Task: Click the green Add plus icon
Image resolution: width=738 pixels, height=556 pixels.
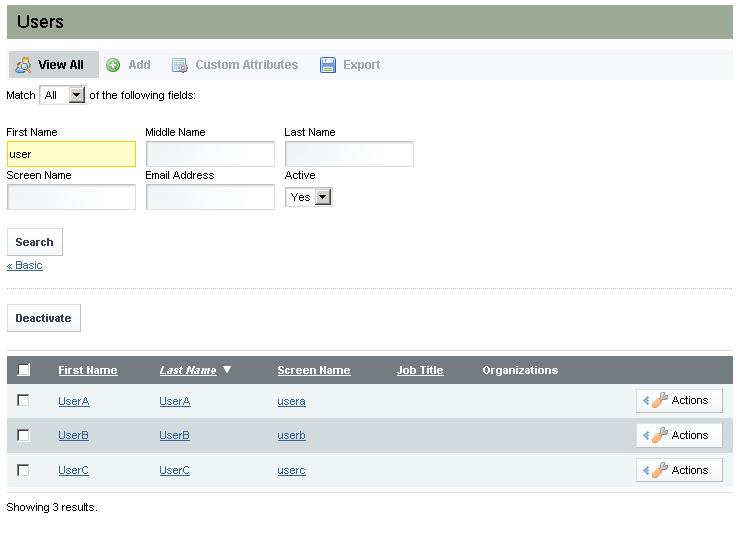Action: (x=113, y=65)
